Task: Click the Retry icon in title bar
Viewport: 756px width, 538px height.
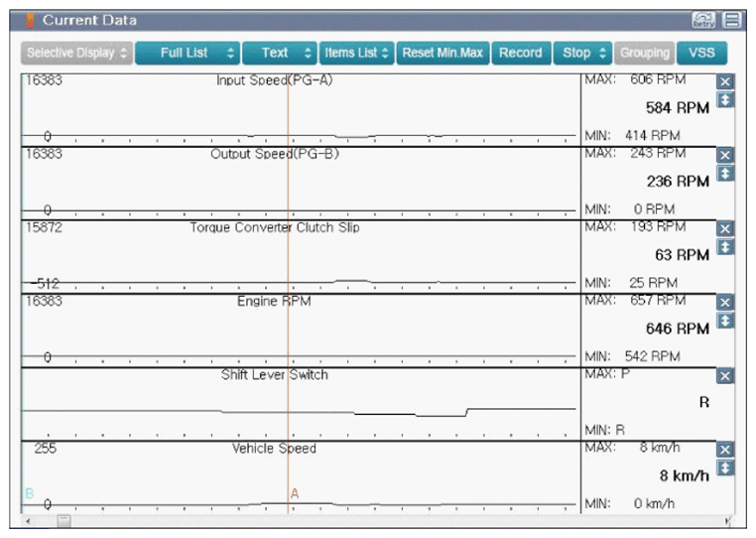Action: 703,20
